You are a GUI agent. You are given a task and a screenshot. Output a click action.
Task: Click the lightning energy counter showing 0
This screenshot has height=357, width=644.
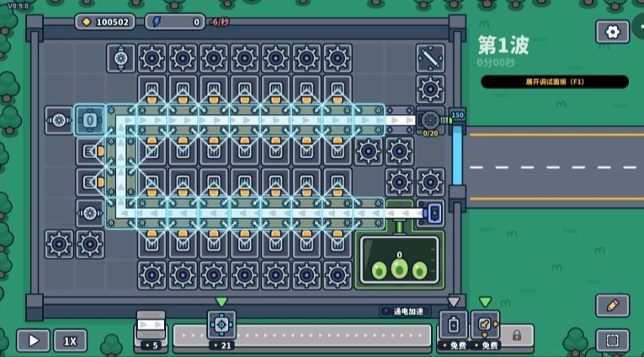[x=175, y=22]
